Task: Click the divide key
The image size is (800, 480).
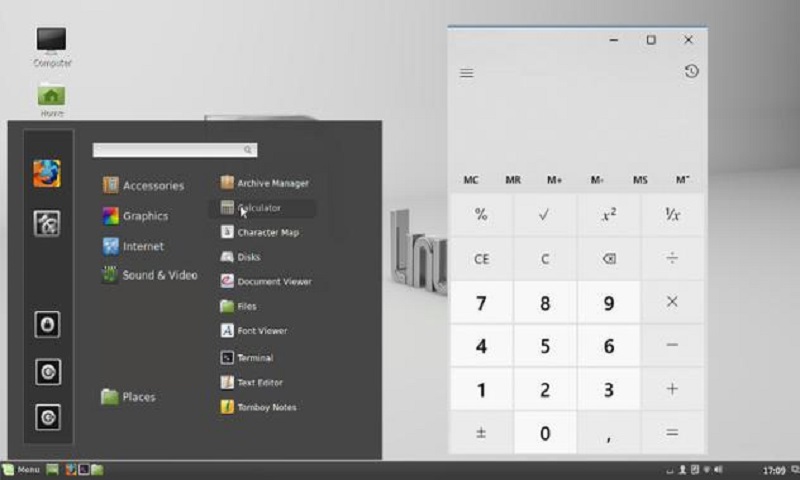Action: pos(672,259)
